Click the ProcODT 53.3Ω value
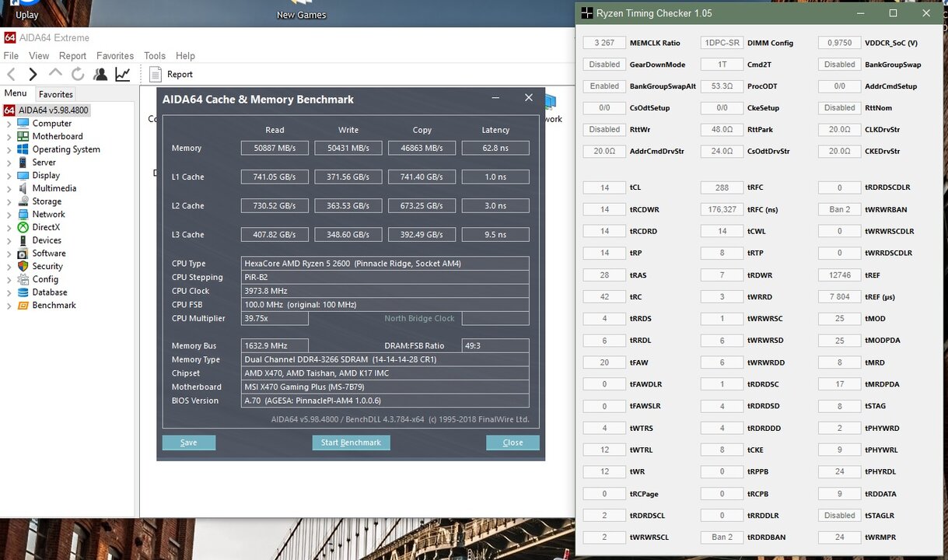Viewport: 948px width, 560px height. click(x=722, y=86)
